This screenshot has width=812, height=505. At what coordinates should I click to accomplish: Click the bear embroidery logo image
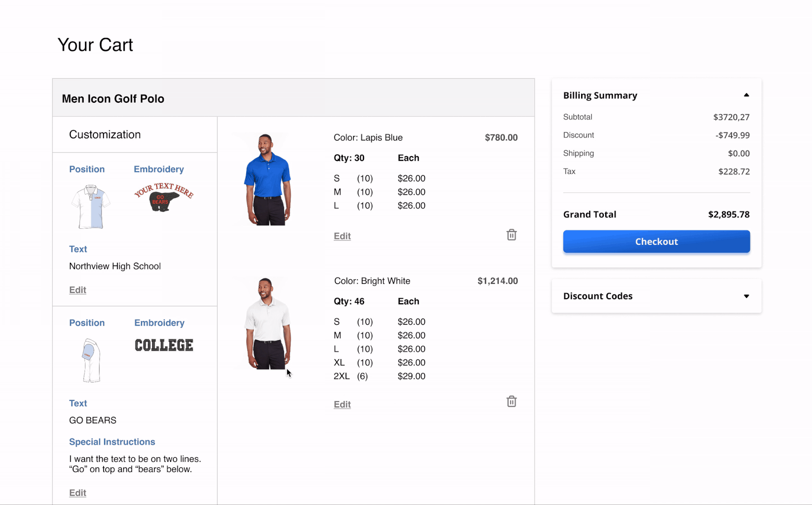click(164, 197)
